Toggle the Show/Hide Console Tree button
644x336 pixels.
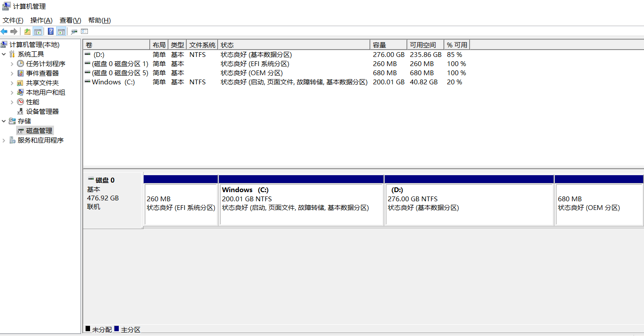coord(38,31)
